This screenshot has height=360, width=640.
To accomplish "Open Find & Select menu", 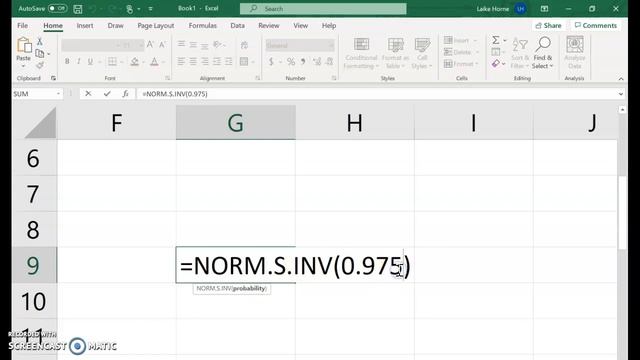I will 542,53.
